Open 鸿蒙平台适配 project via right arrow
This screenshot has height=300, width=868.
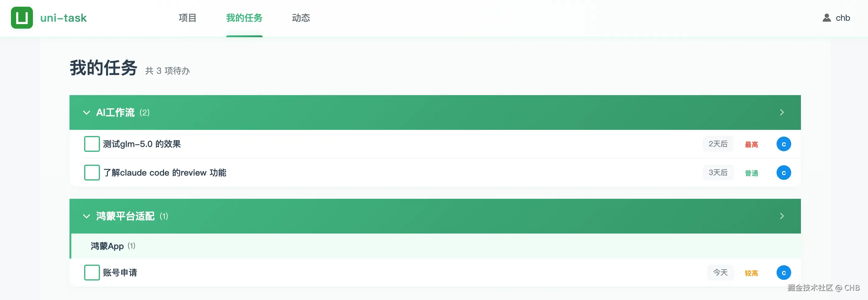click(x=782, y=216)
